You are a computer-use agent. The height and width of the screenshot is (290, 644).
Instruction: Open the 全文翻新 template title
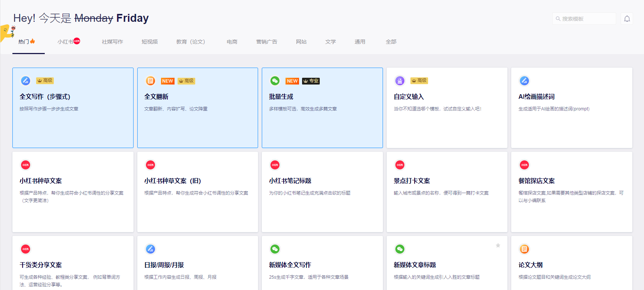[x=156, y=97]
